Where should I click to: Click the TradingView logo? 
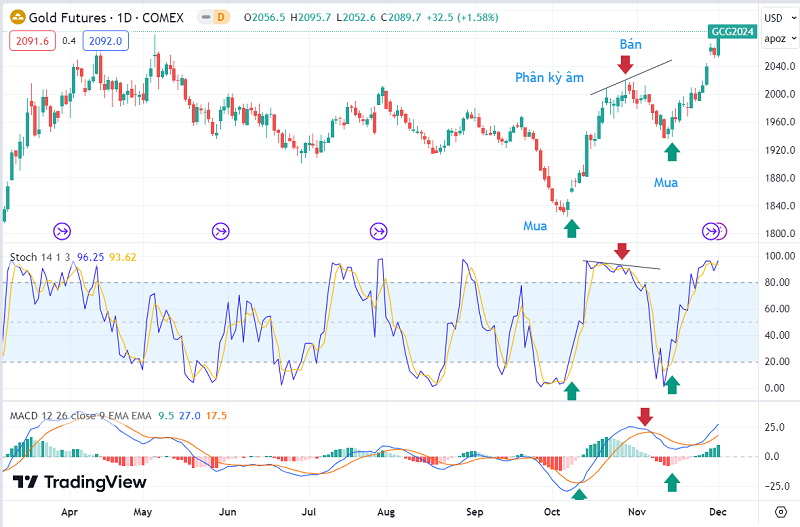tap(80, 482)
